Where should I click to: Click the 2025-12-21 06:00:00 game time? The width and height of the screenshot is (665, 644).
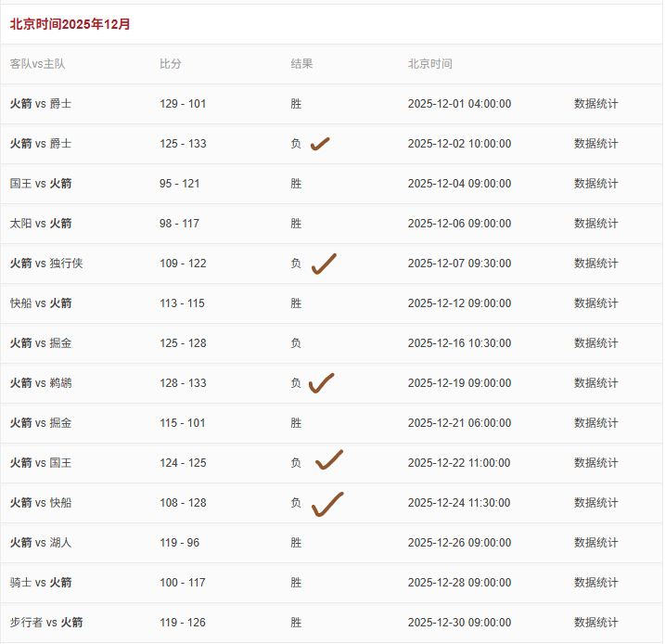point(459,423)
